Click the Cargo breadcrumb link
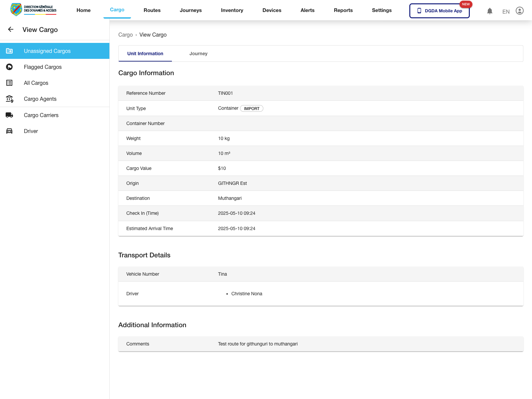Screen dimensions: 532x399 (125, 35)
